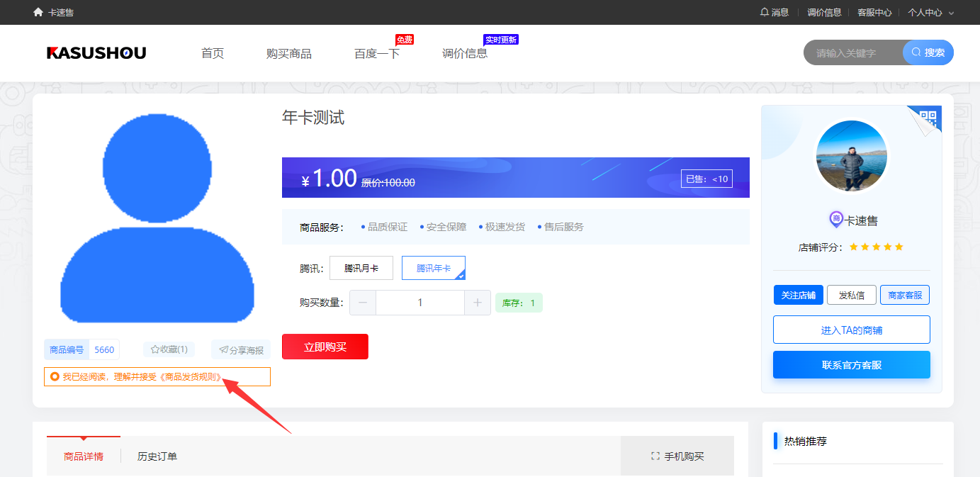Switch to the 商品详情 tab
The image size is (980, 477).
[84, 456]
